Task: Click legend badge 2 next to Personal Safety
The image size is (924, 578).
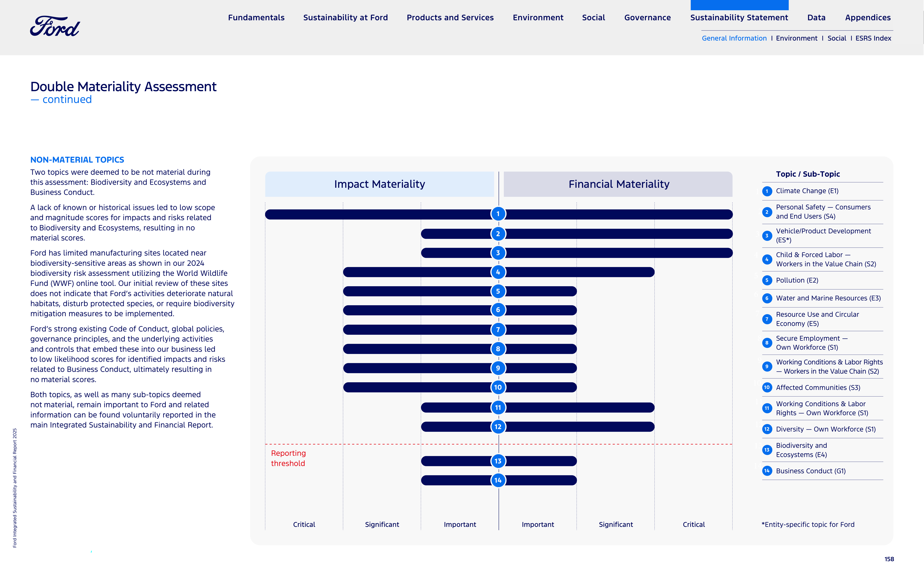Action: click(x=767, y=212)
